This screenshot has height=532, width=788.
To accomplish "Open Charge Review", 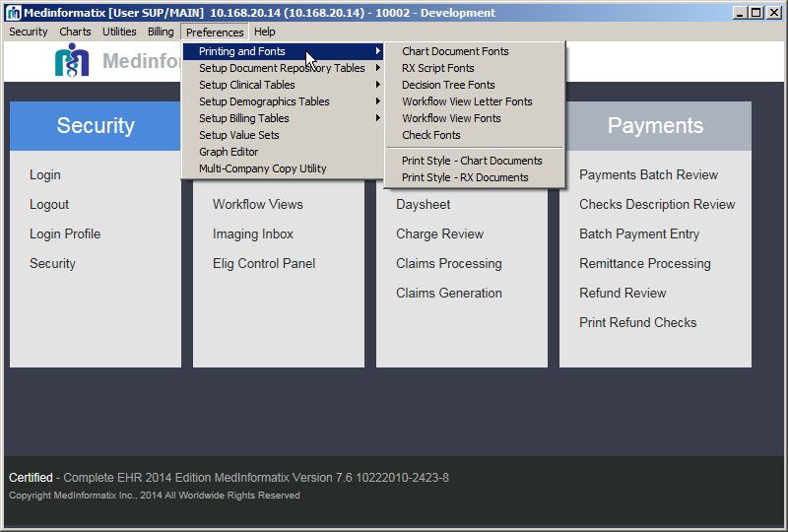I will 439,234.
